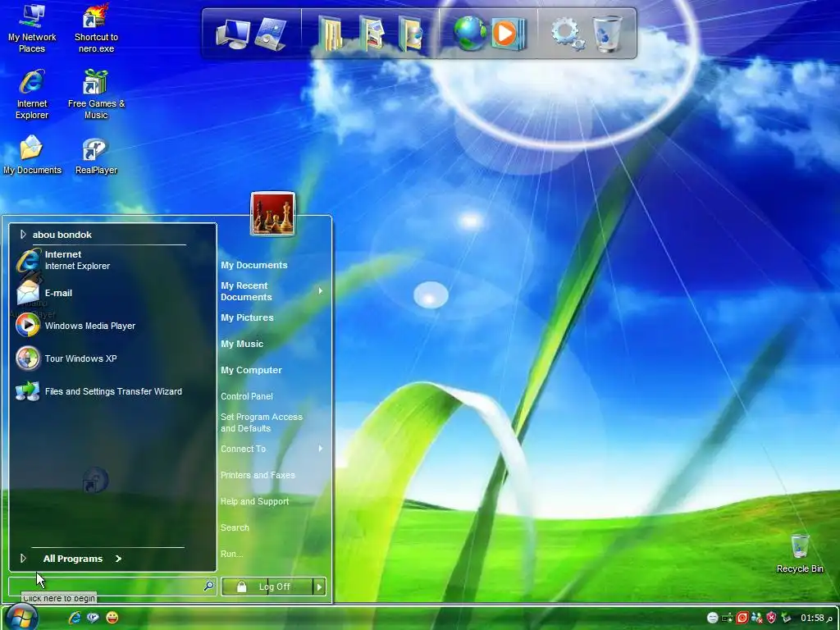
Task: Expand the My Recent Documents submenu arrow
Action: pos(321,291)
